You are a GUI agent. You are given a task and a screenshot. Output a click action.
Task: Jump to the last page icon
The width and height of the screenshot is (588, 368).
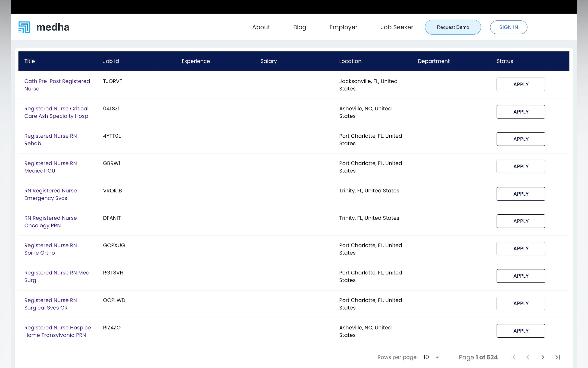[x=558, y=357]
